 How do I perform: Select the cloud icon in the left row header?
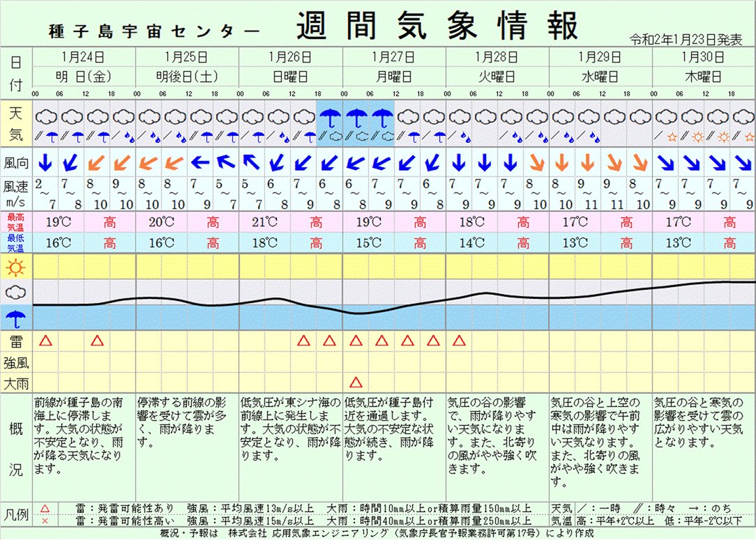tap(15, 293)
